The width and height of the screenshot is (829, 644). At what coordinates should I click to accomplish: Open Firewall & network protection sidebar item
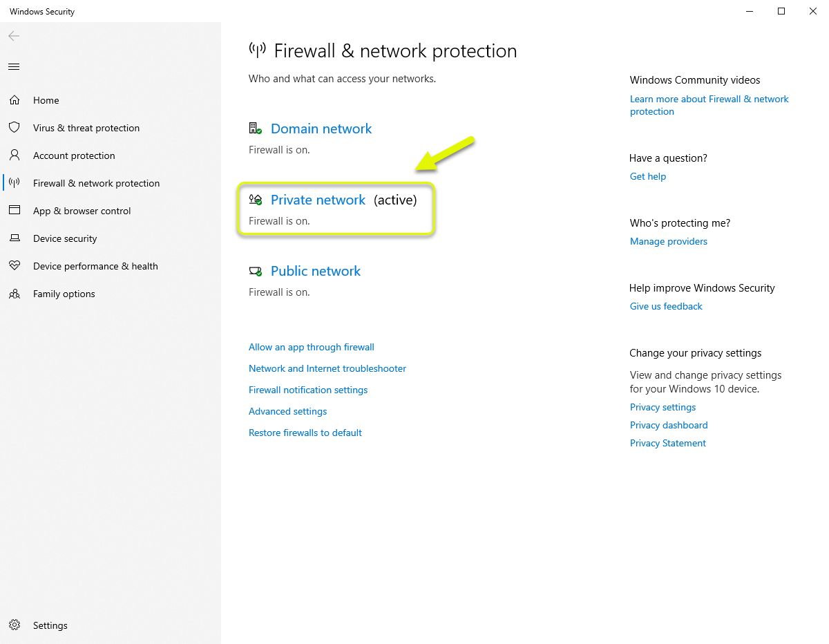pyautogui.click(x=96, y=183)
